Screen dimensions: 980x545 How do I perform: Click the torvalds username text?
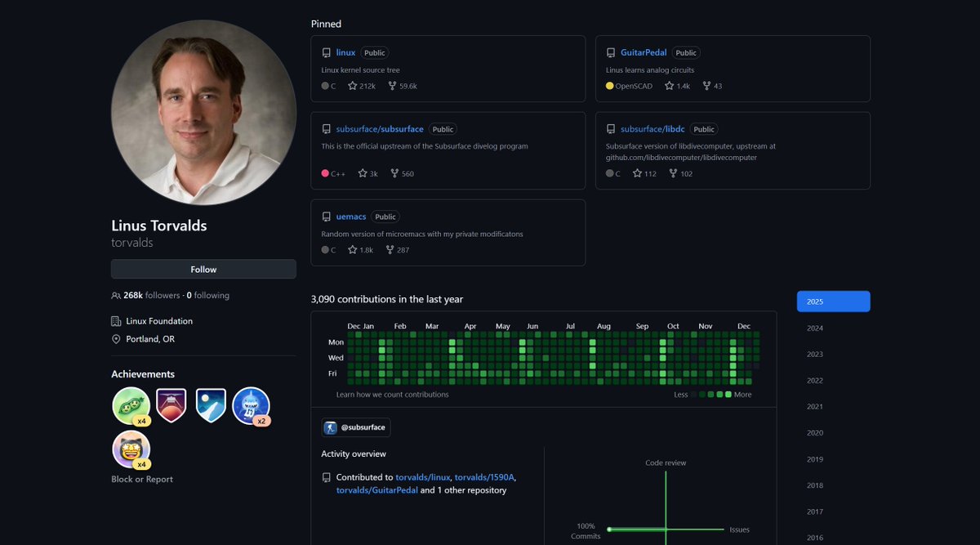point(132,243)
